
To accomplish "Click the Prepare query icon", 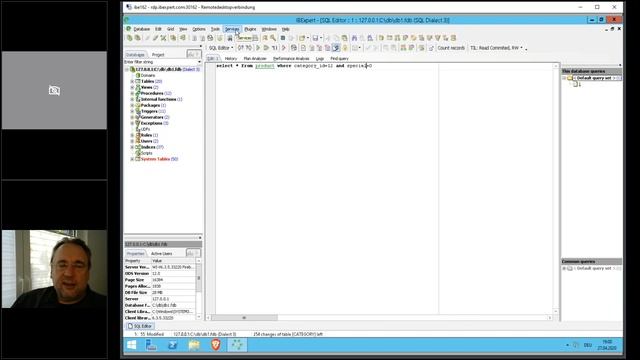I will click(x=284, y=48).
